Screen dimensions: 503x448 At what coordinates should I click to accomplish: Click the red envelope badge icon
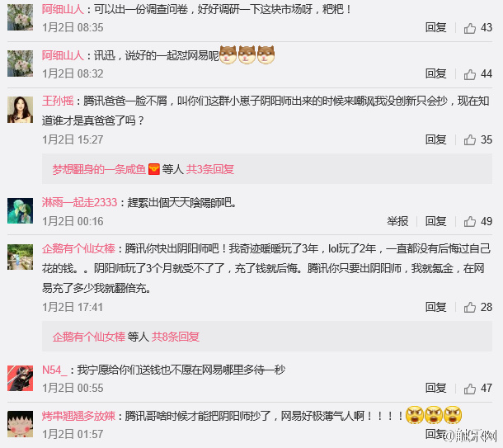[x=154, y=169]
